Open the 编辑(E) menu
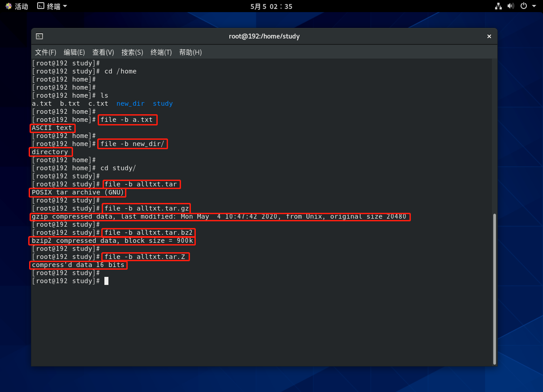 (x=74, y=52)
